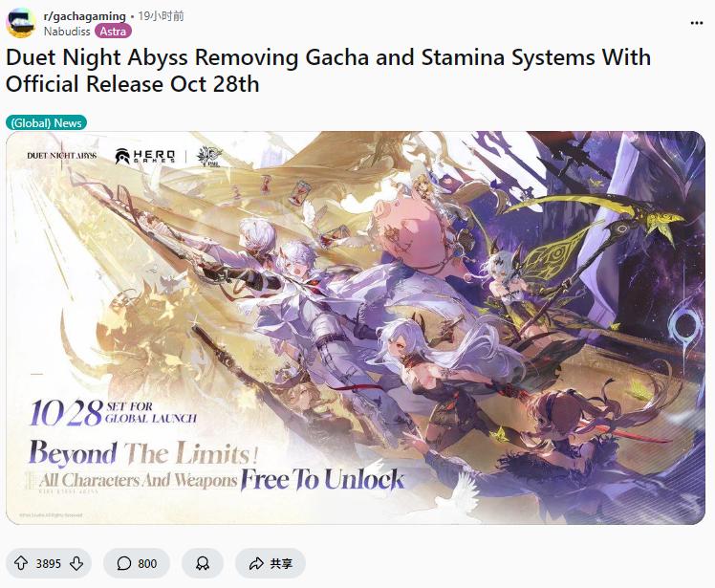Open the comments bubble showing 800
715x588 pixels.
coord(137,563)
